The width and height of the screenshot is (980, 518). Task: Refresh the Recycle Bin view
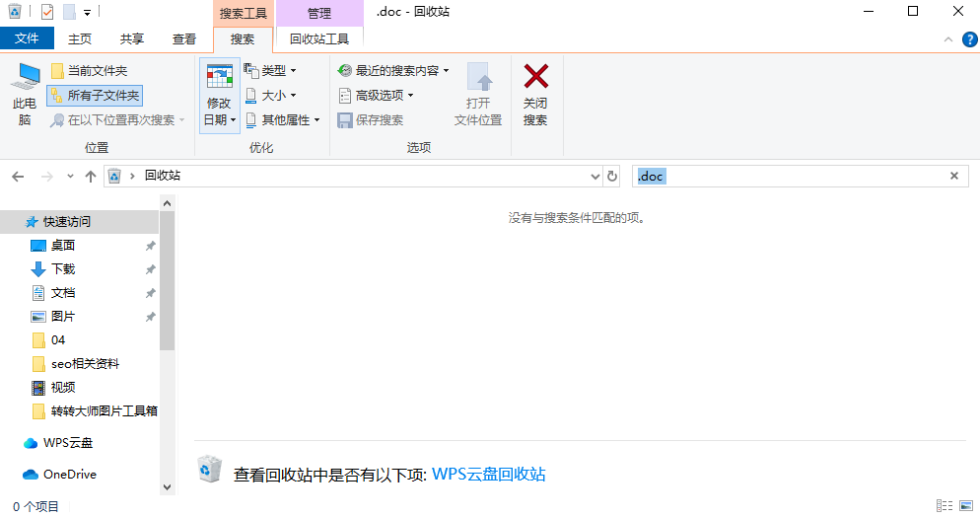(612, 177)
